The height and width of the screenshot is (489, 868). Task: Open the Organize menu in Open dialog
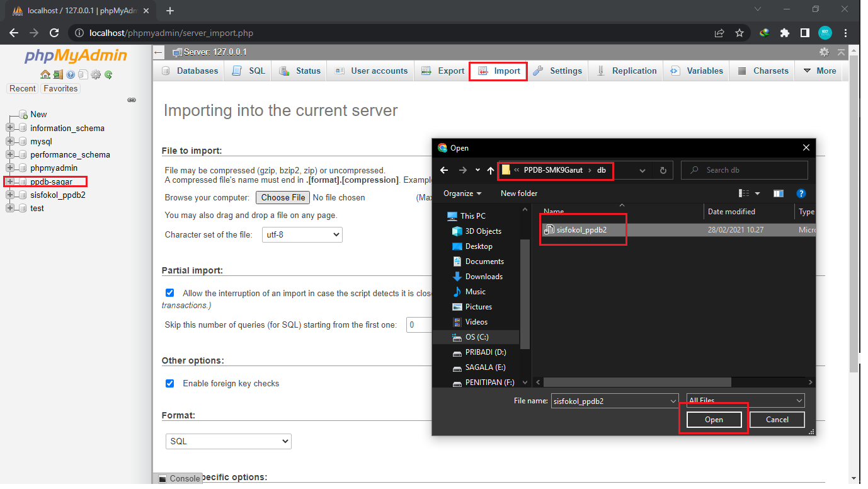pyautogui.click(x=462, y=193)
